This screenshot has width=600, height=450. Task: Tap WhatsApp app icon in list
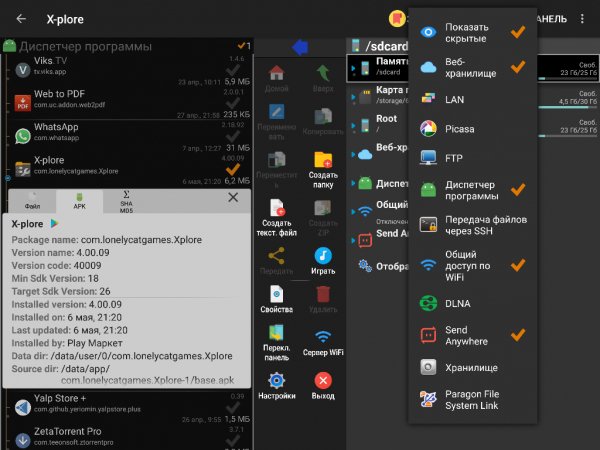click(23, 136)
